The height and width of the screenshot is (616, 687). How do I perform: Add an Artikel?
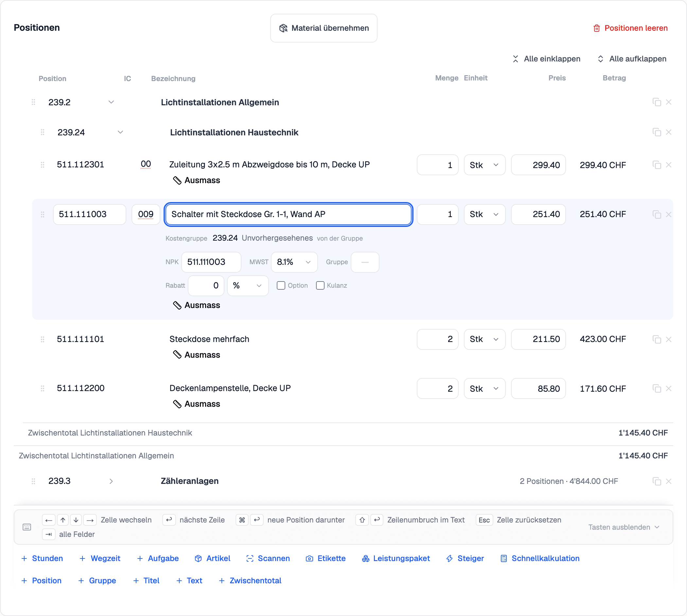point(213,558)
